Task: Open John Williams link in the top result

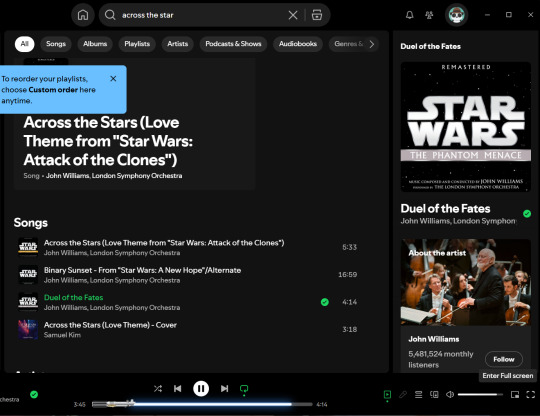Action: (68, 176)
